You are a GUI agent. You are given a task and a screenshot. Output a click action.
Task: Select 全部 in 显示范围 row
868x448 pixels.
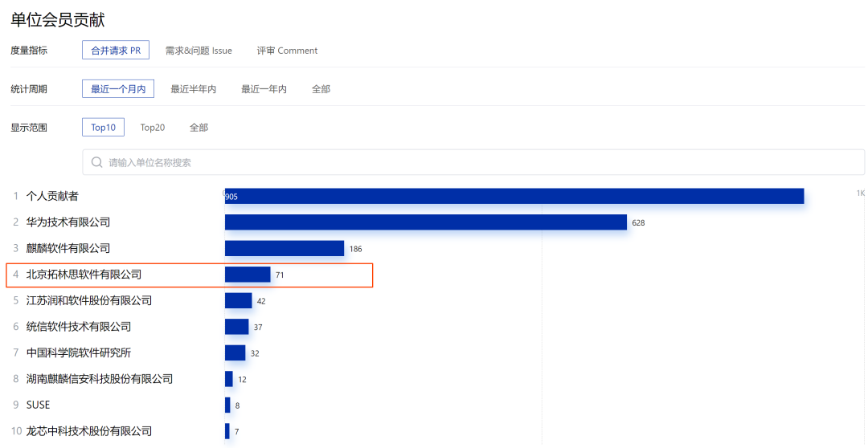199,127
